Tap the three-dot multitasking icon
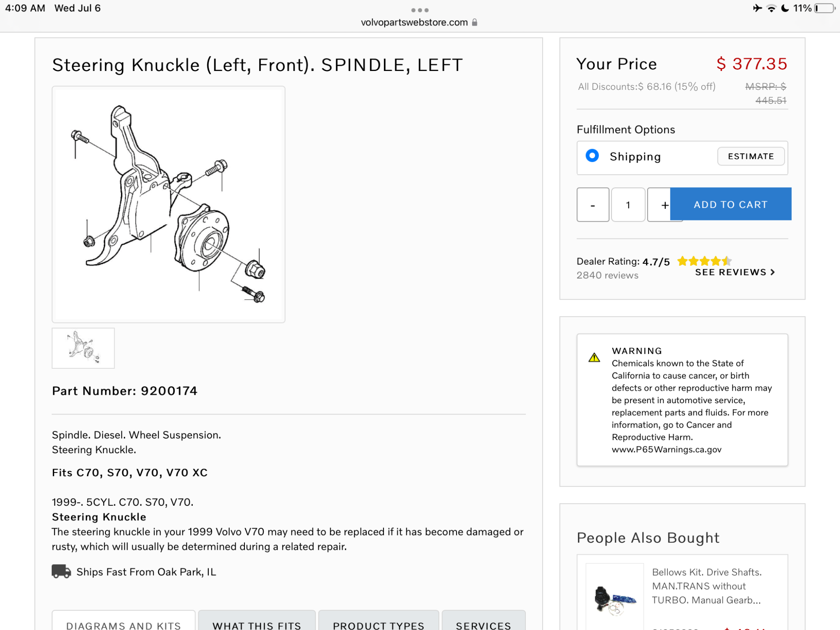This screenshot has height=630, width=840. click(420, 10)
